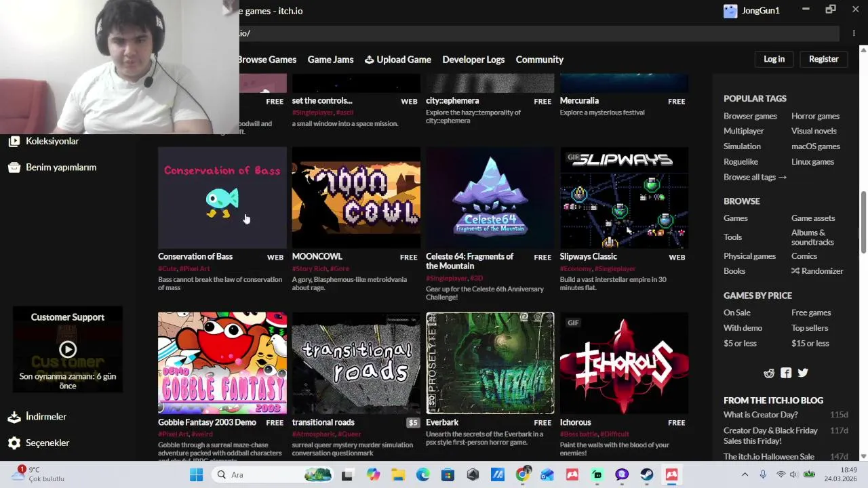Click the page scrollbar up arrow
Viewport: 868px width, 488px height.
pos(863,49)
